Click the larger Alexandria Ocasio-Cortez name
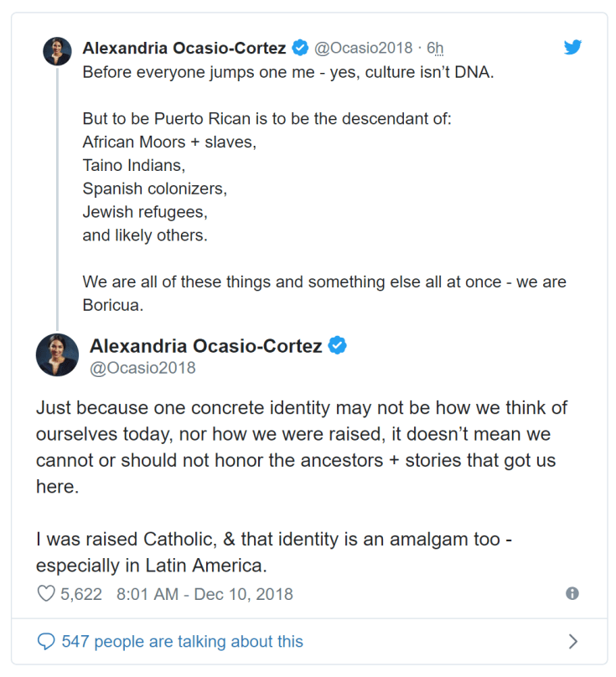Screen dimensions: 616x677 (205, 345)
